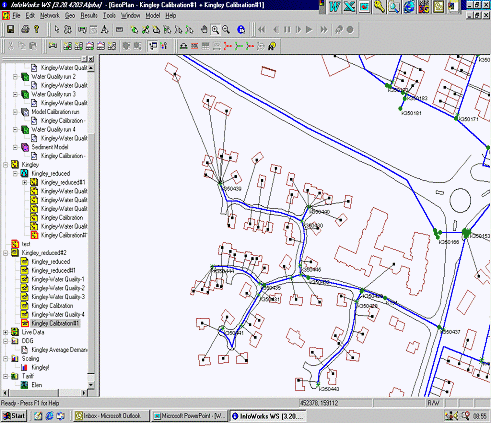Select the Elen tariff item
Image resolution: width=491 pixels, height=423 pixels.
tap(37, 385)
